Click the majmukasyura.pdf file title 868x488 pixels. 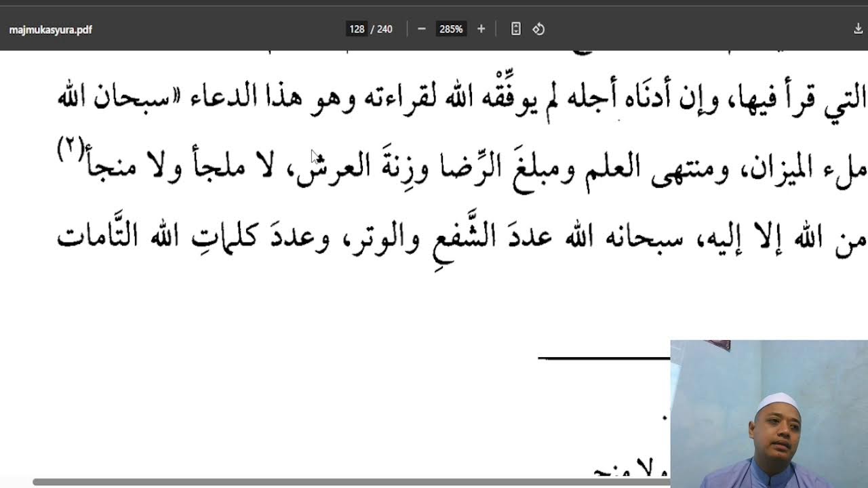(51, 30)
